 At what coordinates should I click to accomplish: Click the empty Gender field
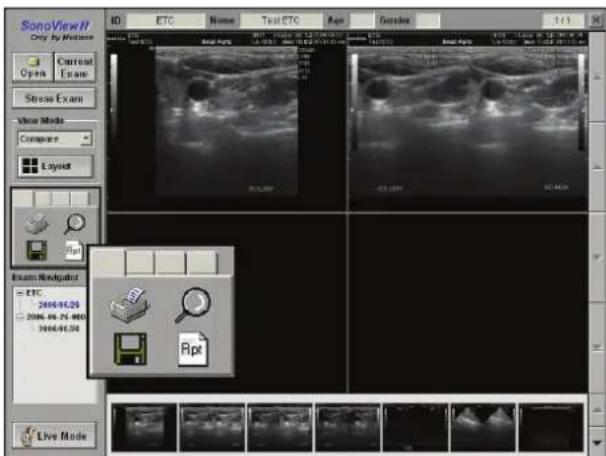[x=428, y=20]
